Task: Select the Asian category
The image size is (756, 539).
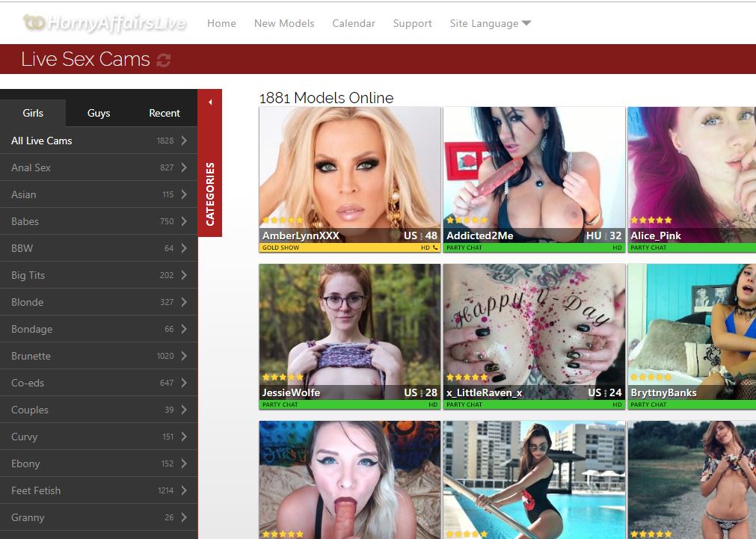Action: tap(99, 194)
